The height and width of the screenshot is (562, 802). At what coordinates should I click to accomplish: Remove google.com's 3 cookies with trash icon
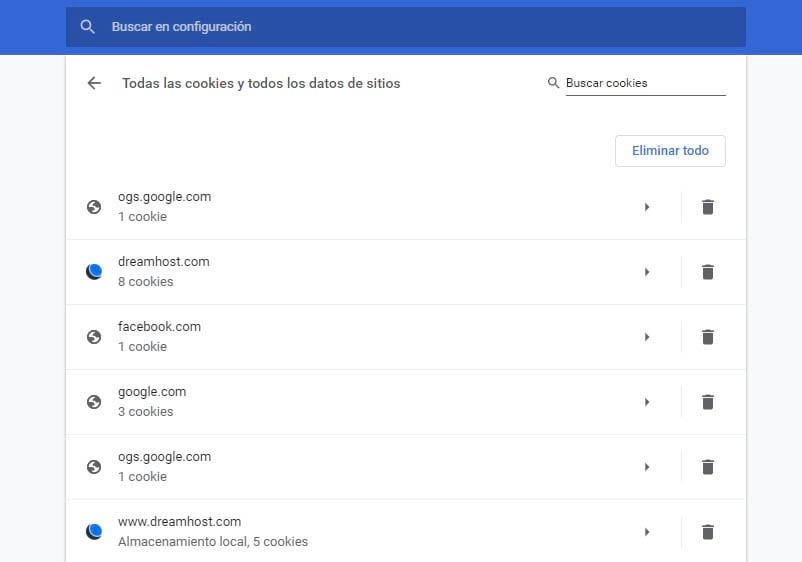(707, 402)
